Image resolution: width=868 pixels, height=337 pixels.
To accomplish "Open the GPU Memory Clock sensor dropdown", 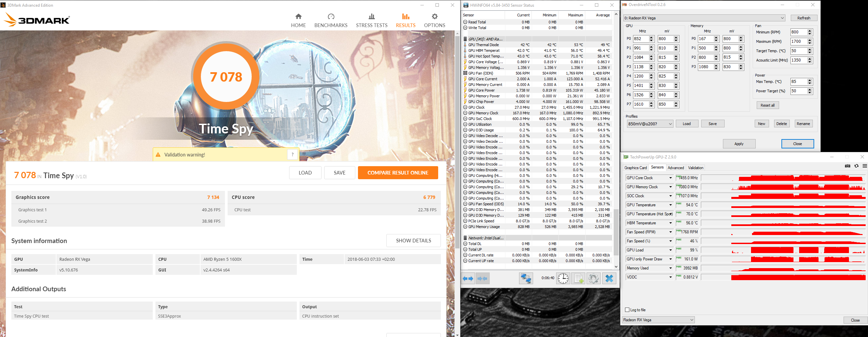I will pos(670,187).
